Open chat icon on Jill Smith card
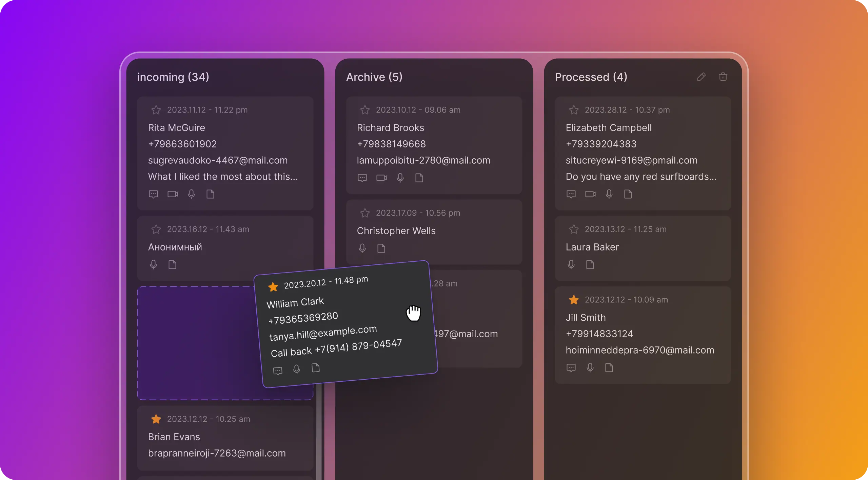Image resolution: width=868 pixels, height=480 pixels. pos(571,367)
